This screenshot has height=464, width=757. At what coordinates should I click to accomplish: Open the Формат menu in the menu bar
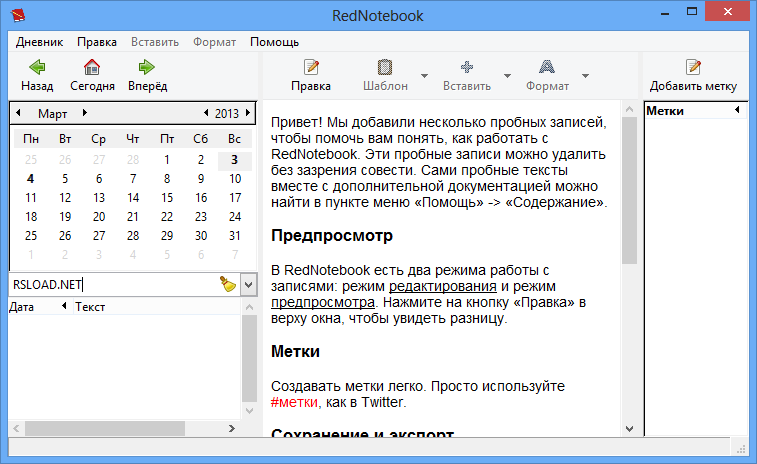tap(214, 42)
